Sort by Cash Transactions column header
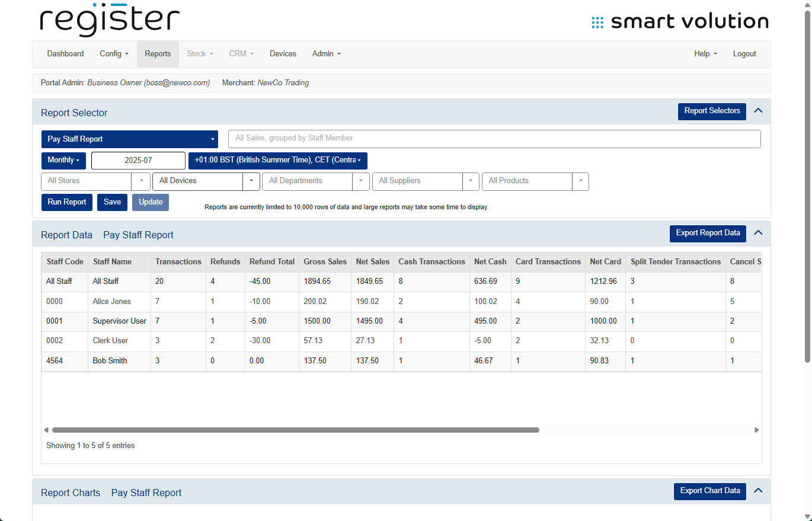Image resolution: width=812 pixels, height=521 pixels. pyautogui.click(x=432, y=262)
